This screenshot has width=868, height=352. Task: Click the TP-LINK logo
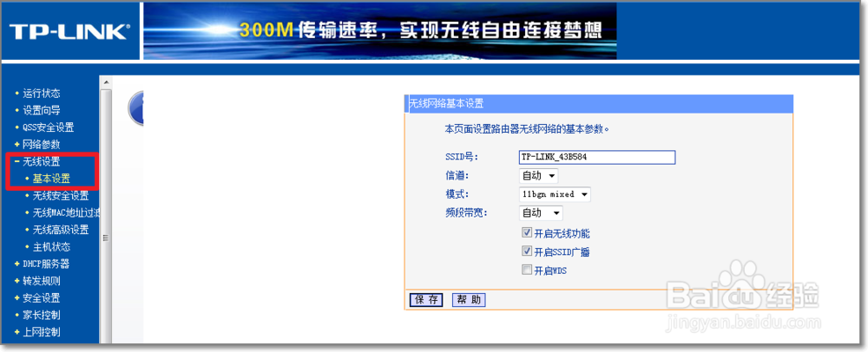point(69,31)
